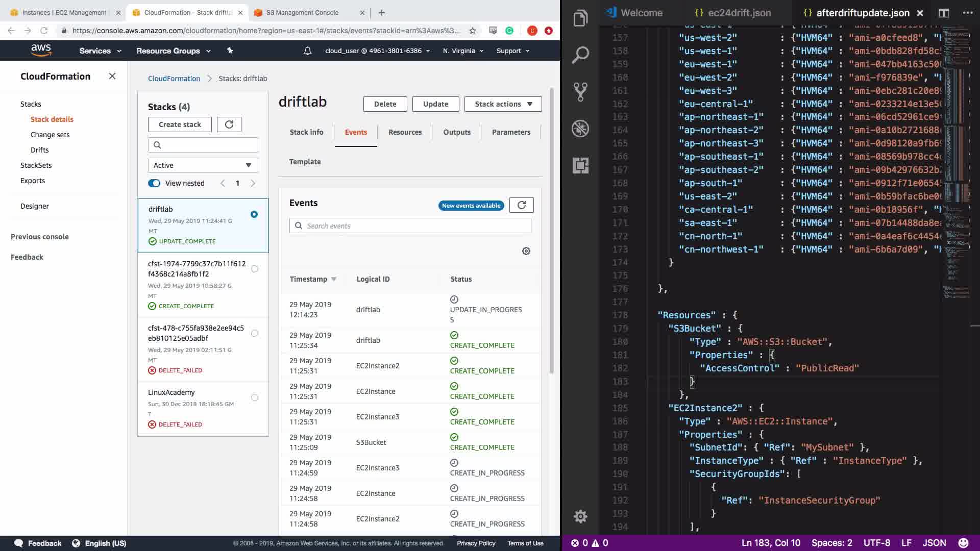
Task: Toggle the View nested switch
Action: pos(154,183)
